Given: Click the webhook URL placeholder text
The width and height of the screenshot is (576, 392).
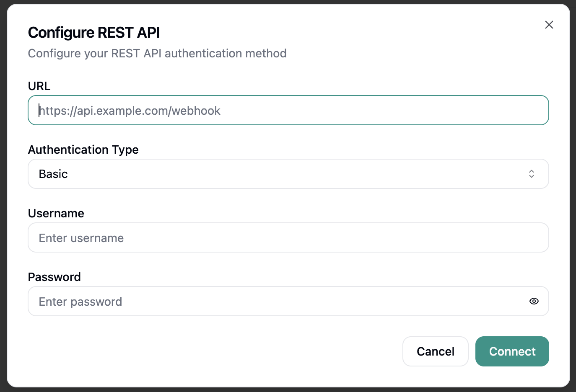Looking at the screenshot, I should pyautogui.click(x=130, y=111).
